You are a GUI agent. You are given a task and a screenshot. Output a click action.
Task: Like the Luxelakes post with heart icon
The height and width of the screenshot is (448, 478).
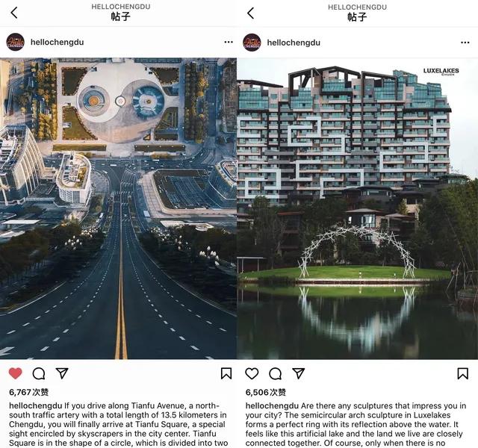click(x=252, y=373)
